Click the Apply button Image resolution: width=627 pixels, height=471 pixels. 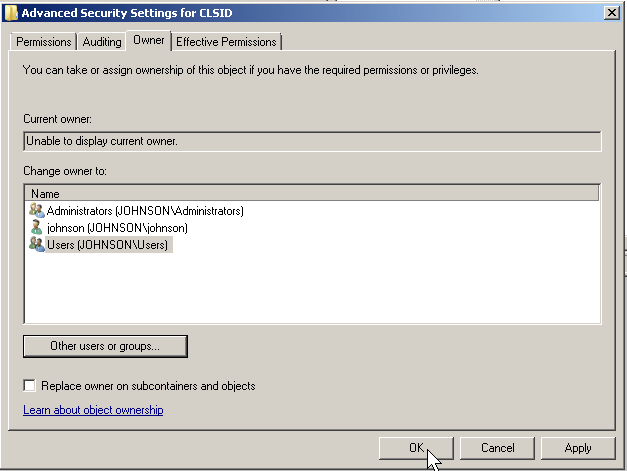coord(577,448)
